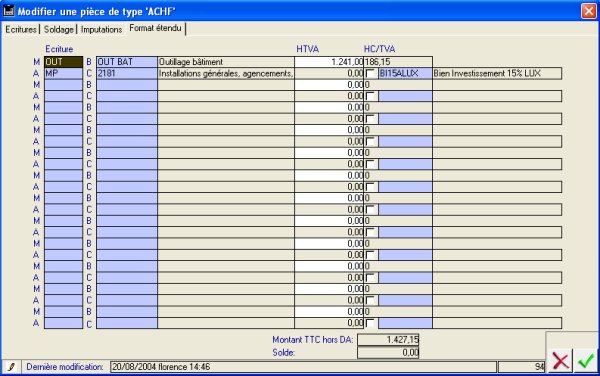Close the 'Modifier une pièce' window
The image size is (600, 376).
click(x=589, y=11)
